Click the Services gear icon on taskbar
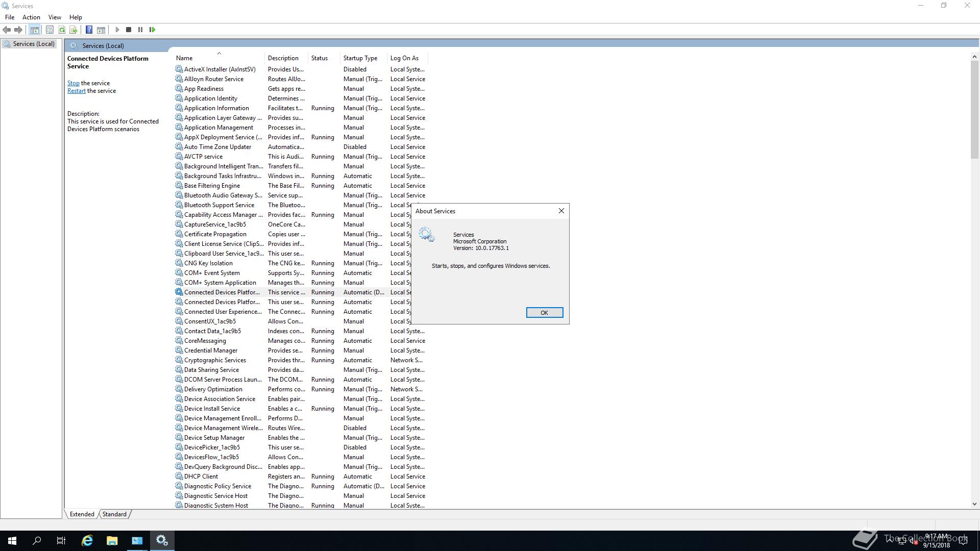980x551 pixels. click(162, 541)
